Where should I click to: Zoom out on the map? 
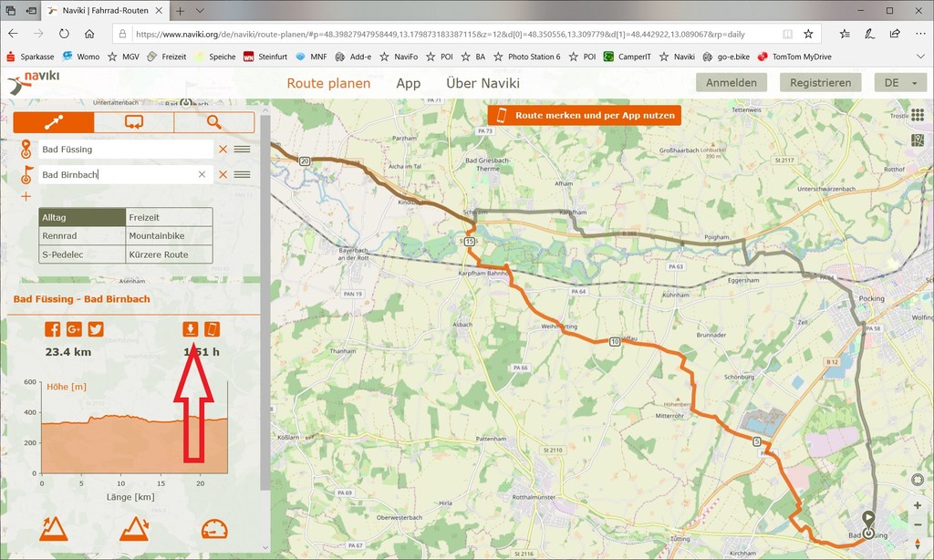pyautogui.click(x=918, y=524)
